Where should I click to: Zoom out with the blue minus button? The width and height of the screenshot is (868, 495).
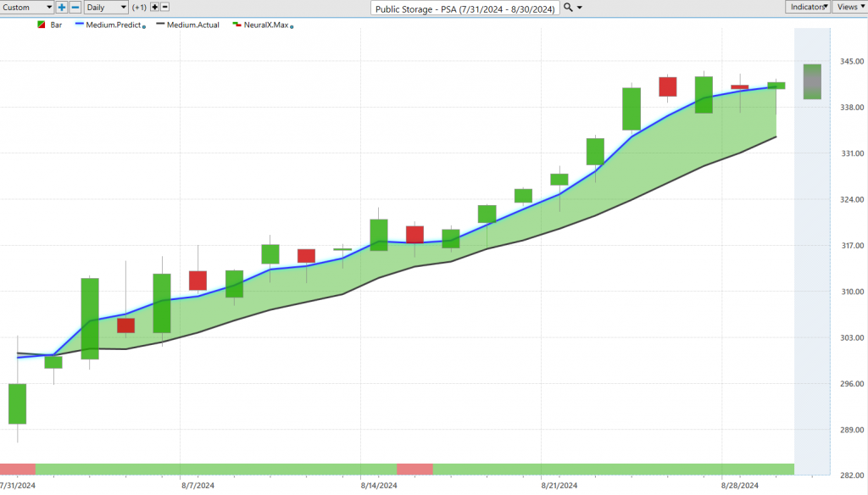tap(75, 7)
